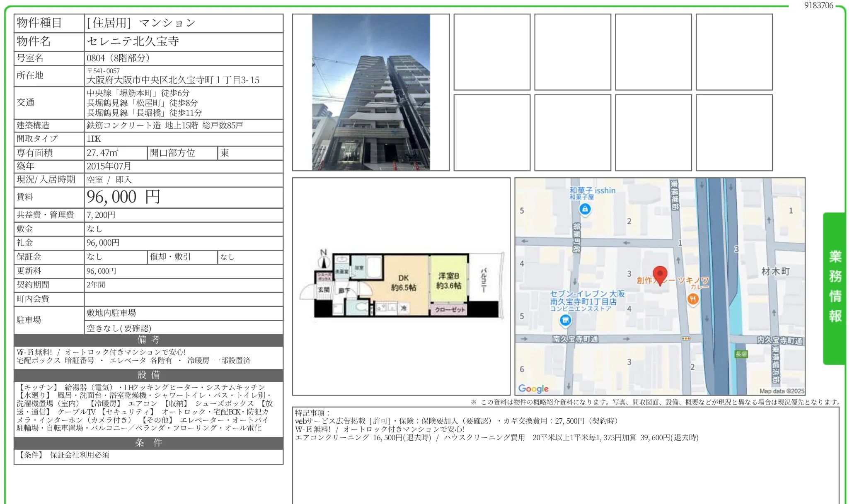Click the north compass icon on floor plan
Image resolution: width=852 pixels, height=504 pixels.
[x=324, y=260]
